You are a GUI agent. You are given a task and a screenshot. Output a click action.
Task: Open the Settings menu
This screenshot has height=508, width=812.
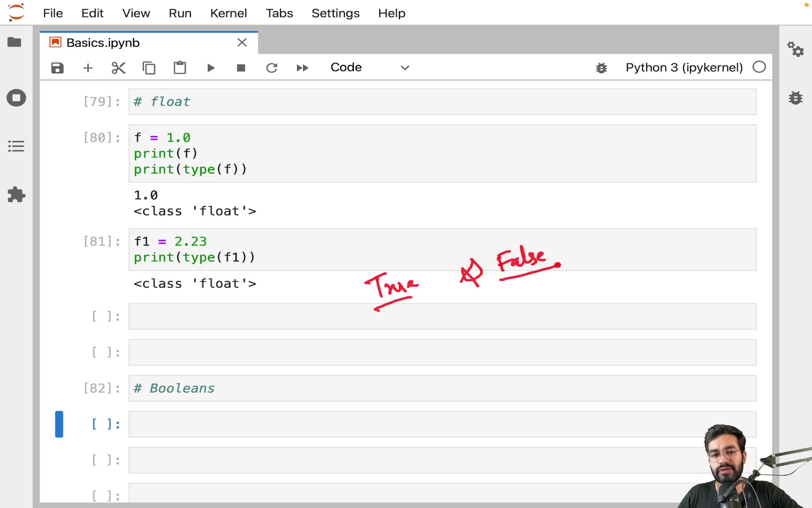[x=336, y=13]
